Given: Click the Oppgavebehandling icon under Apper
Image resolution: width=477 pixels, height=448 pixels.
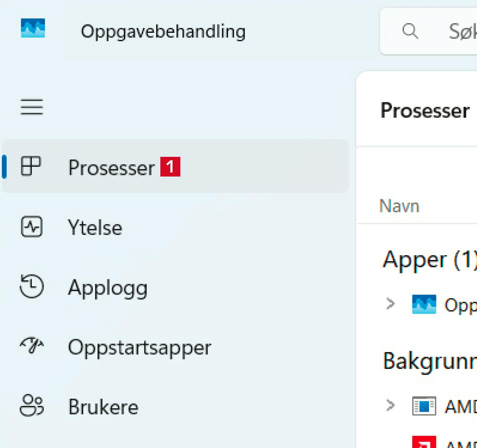Looking at the screenshot, I should point(424,304).
